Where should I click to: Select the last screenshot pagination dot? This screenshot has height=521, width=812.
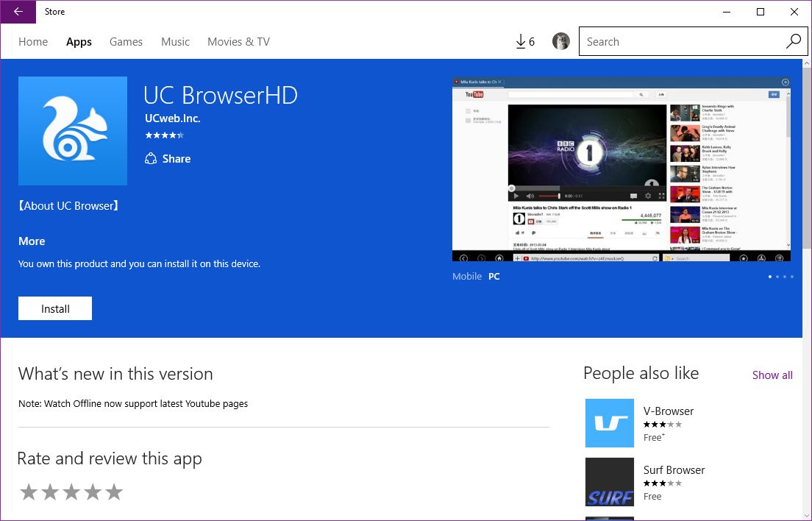792,277
